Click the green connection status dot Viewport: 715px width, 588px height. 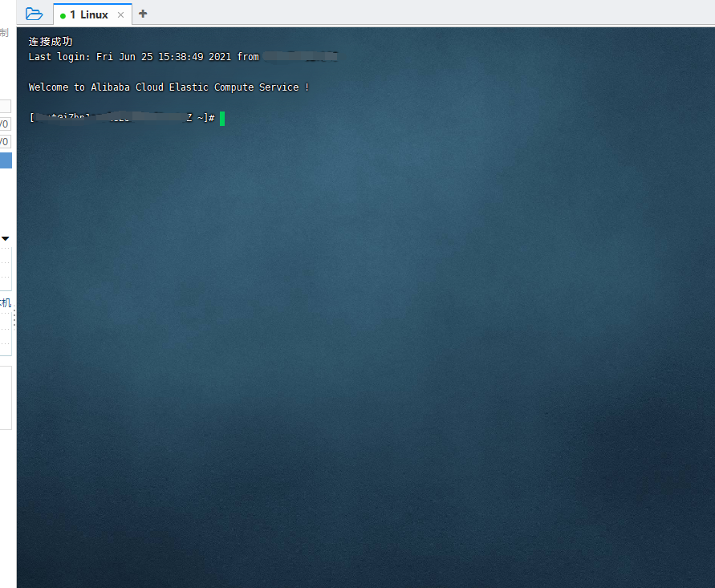63,14
